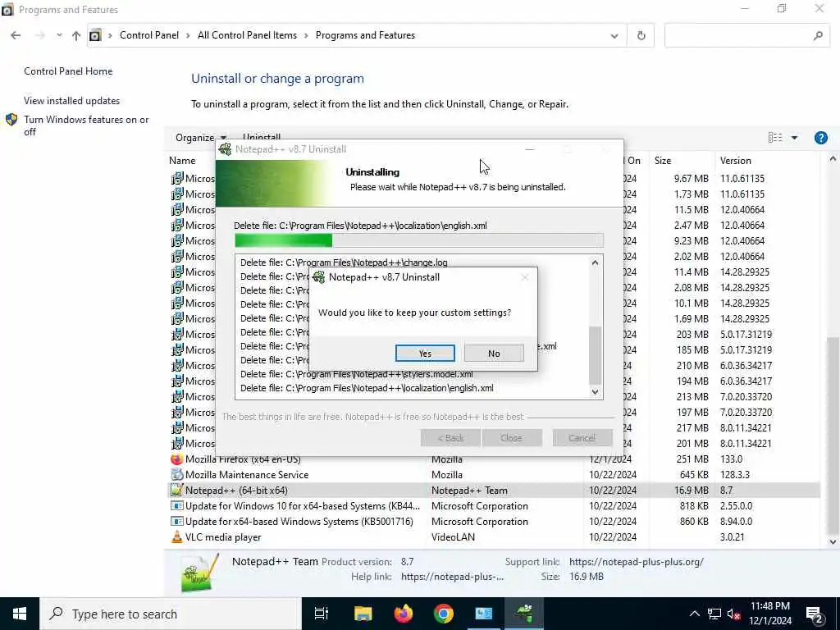Click the Mozilla Firefox program icon

pos(176,459)
